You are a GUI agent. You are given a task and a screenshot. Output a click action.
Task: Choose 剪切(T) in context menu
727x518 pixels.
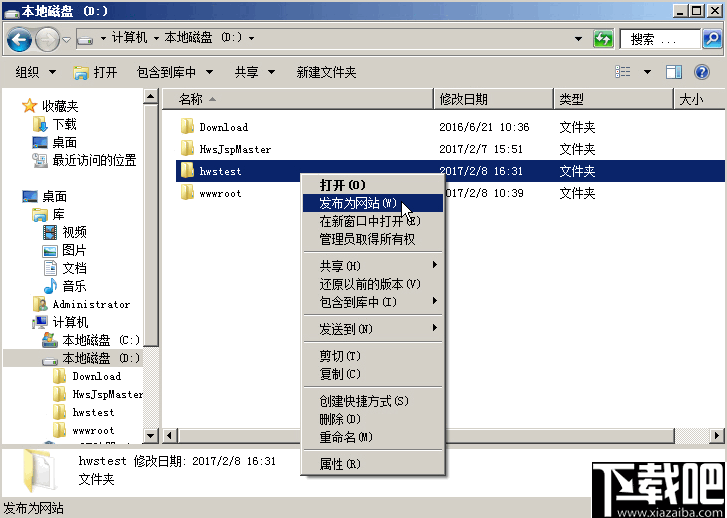[x=373, y=356]
